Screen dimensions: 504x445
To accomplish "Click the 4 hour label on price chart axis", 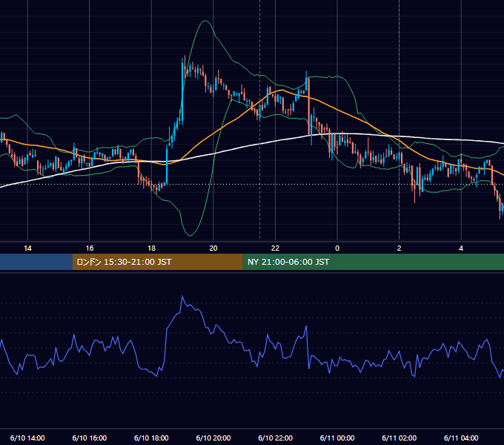I will [x=461, y=248].
